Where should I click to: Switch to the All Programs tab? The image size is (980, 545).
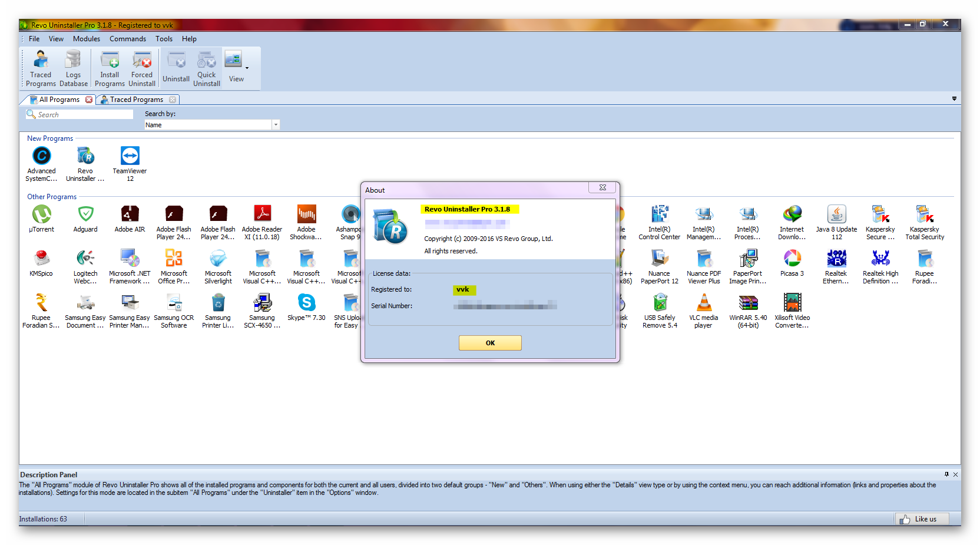click(x=59, y=100)
